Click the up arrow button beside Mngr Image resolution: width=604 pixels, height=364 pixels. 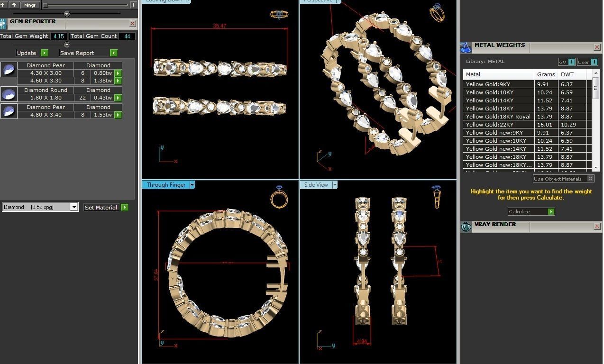point(14,5)
